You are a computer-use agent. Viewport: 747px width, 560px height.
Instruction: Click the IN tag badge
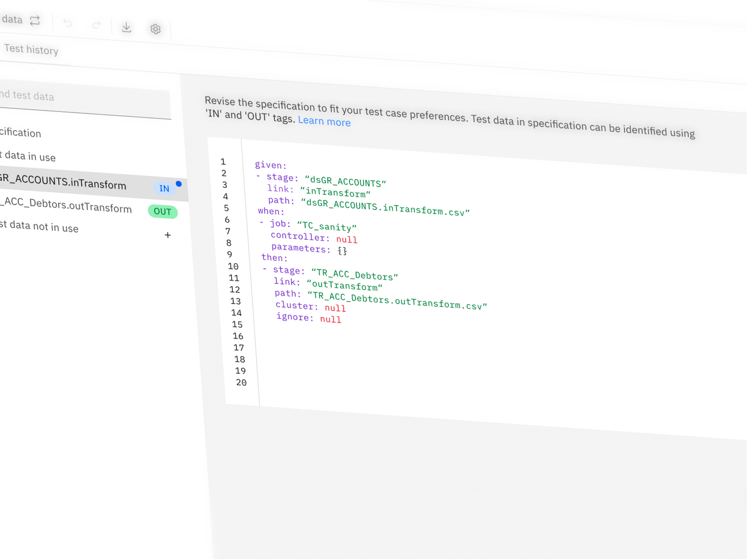coord(164,188)
